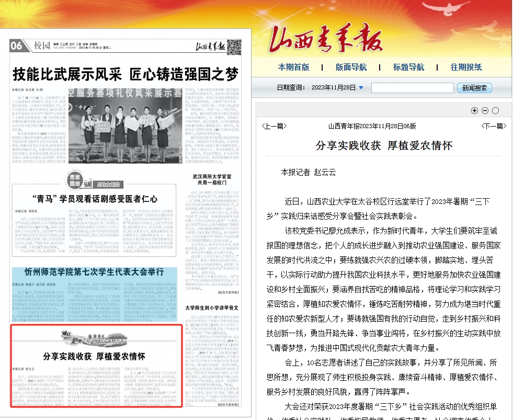
Task: Open the 本期首版 navigation tab
Action: (x=293, y=67)
